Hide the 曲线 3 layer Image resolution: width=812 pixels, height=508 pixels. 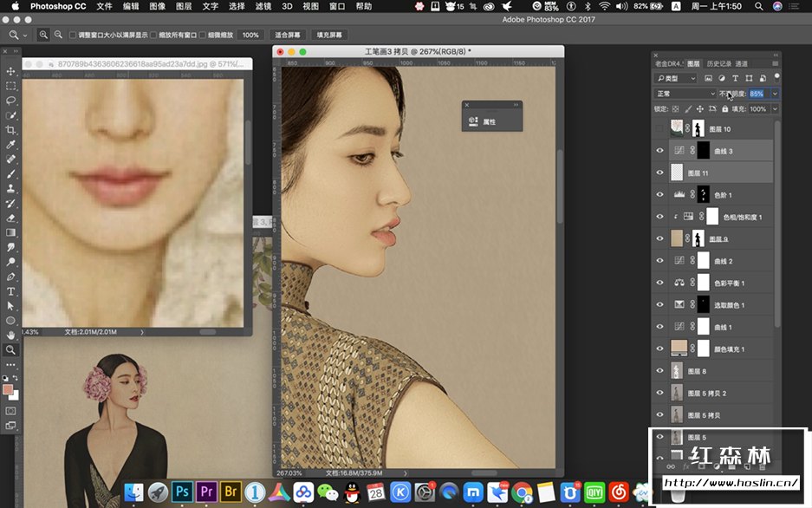(659, 151)
